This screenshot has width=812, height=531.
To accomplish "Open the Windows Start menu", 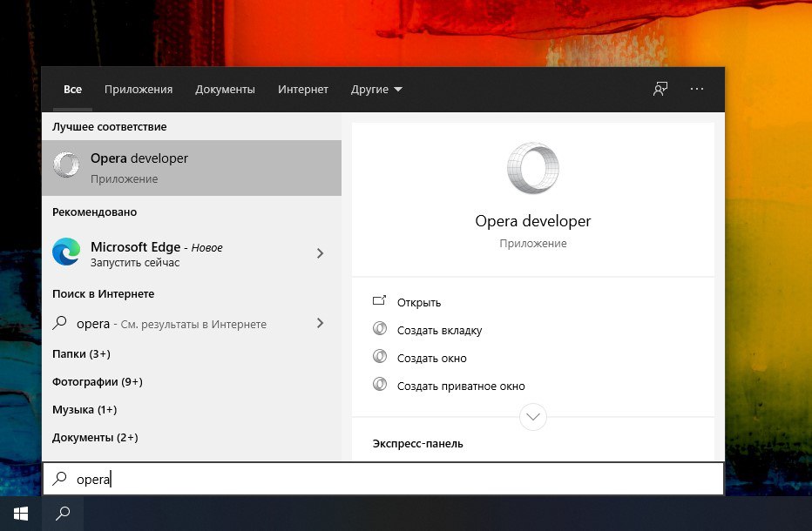I will (21, 514).
